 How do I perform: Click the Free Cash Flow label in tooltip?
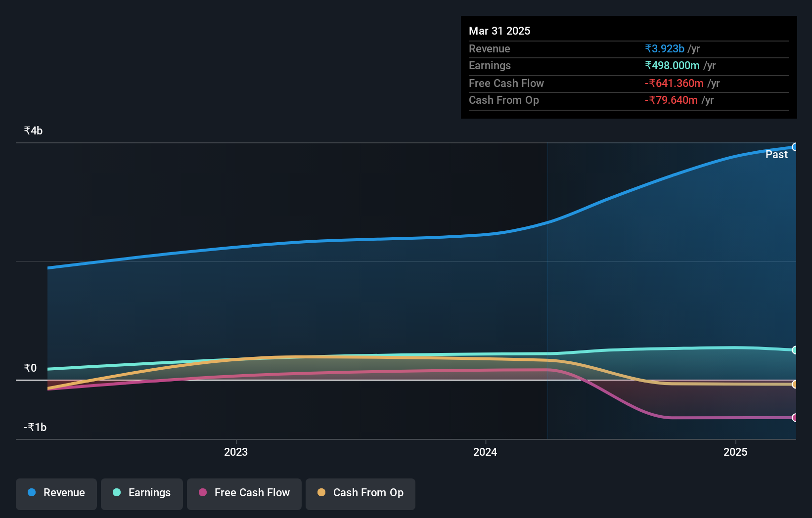tap(506, 83)
